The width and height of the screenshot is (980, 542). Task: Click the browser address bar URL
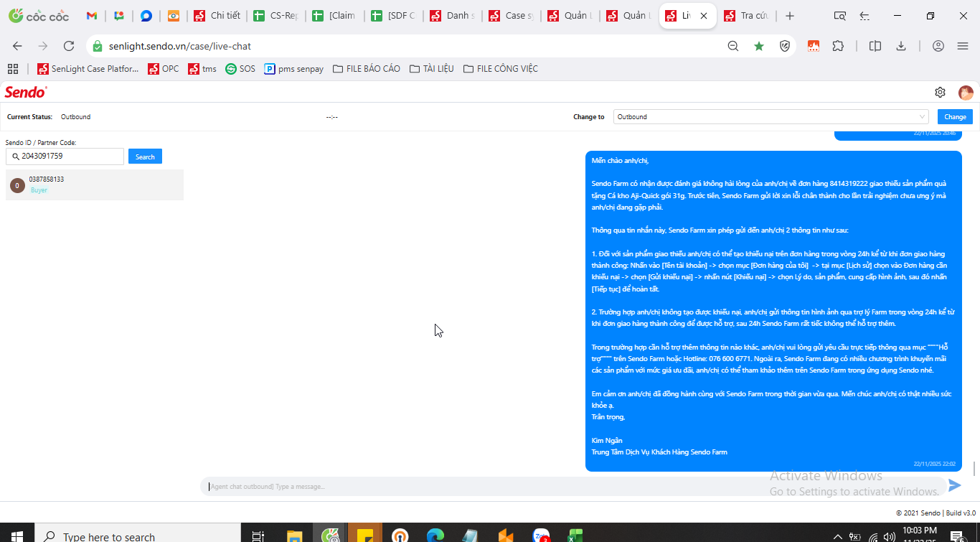(x=179, y=46)
